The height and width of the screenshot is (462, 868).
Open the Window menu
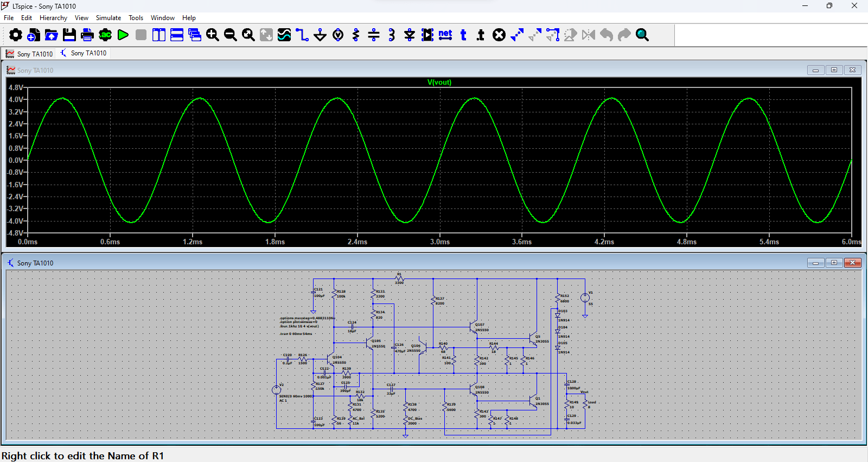click(x=163, y=18)
